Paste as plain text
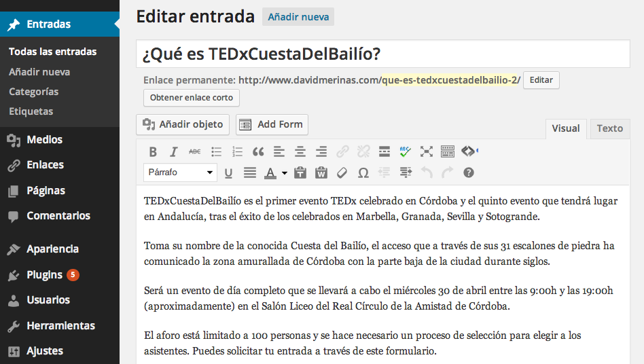This screenshot has width=644, height=364. 300,172
